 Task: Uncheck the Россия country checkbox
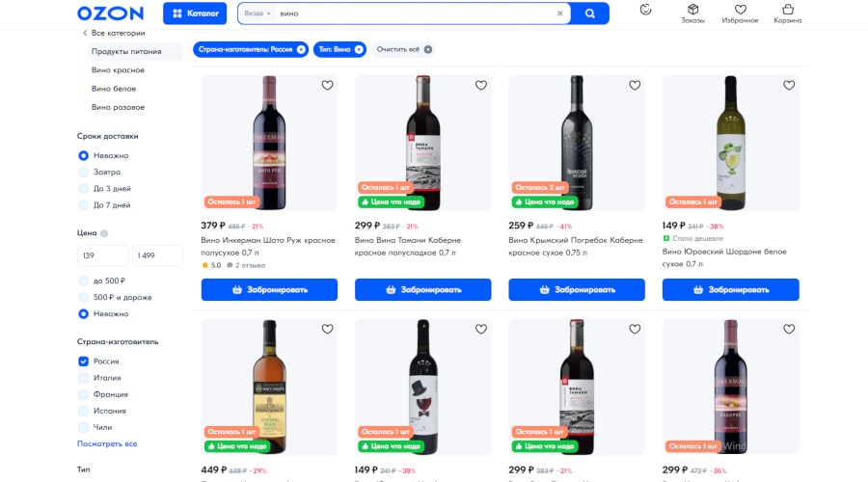83,361
